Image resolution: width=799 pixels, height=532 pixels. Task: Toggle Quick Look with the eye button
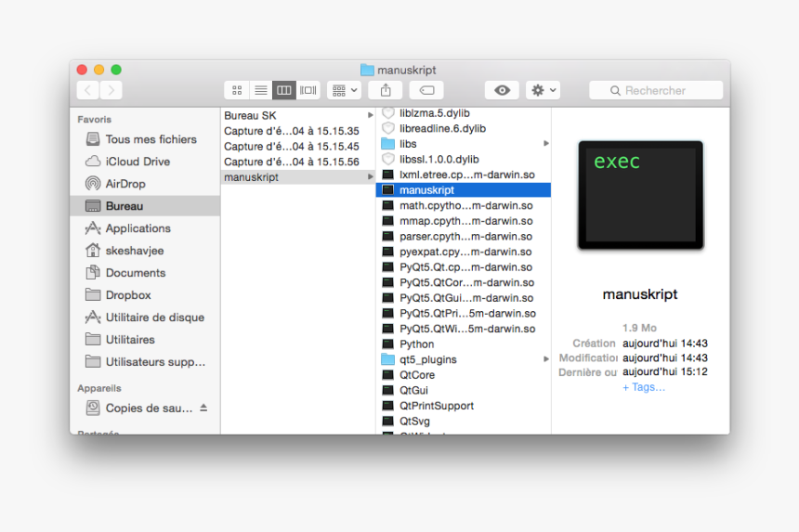pyautogui.click(x=502, y=90)
